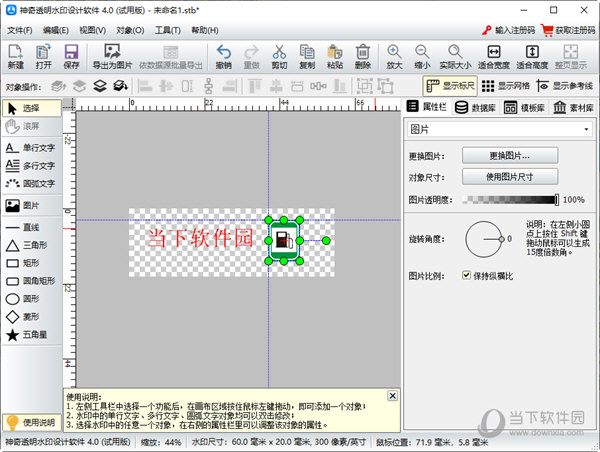Click the red 当下软件园 text on canvas
This screenshot has width=600, height=452.
pyautogui.click(x=200, y=238)
